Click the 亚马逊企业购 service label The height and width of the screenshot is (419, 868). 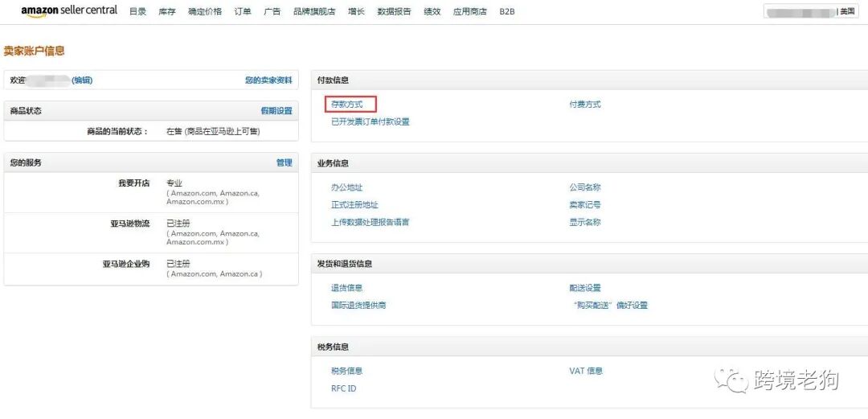point(126,264)
